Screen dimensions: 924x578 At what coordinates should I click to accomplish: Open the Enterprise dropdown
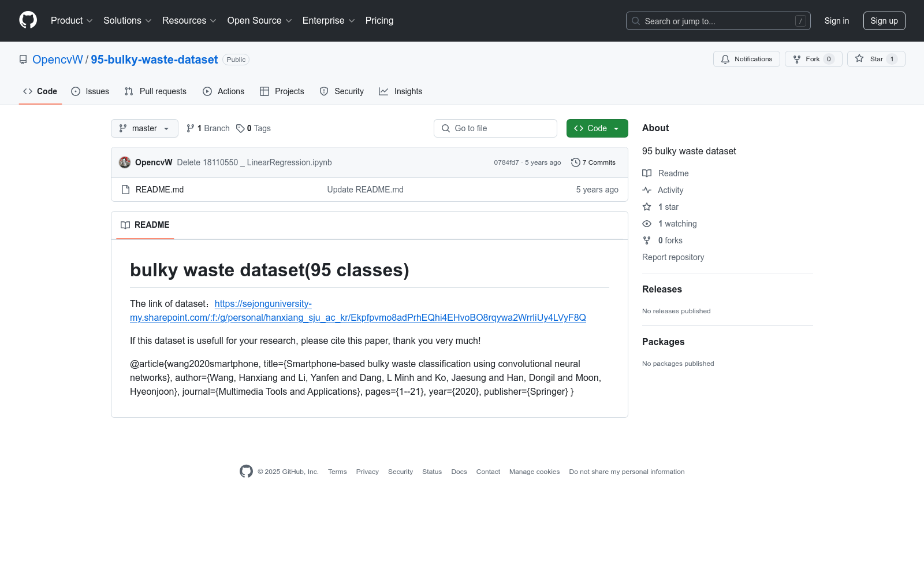329,21
